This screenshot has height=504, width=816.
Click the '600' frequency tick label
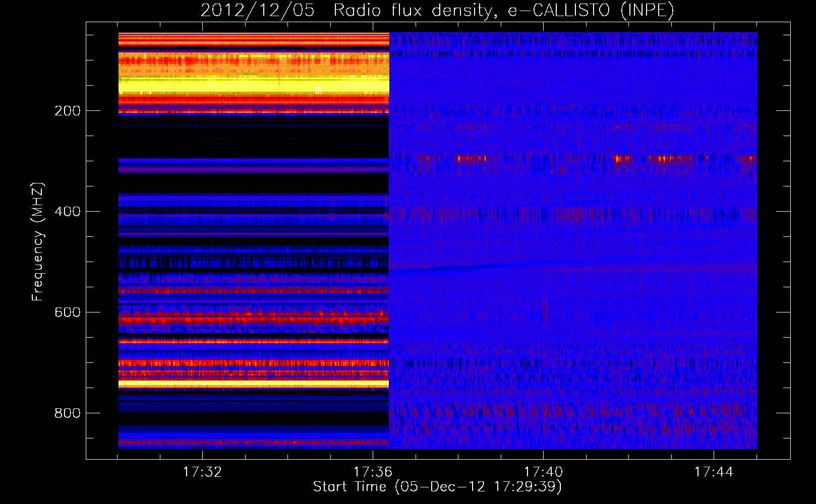tap(68, 312)
